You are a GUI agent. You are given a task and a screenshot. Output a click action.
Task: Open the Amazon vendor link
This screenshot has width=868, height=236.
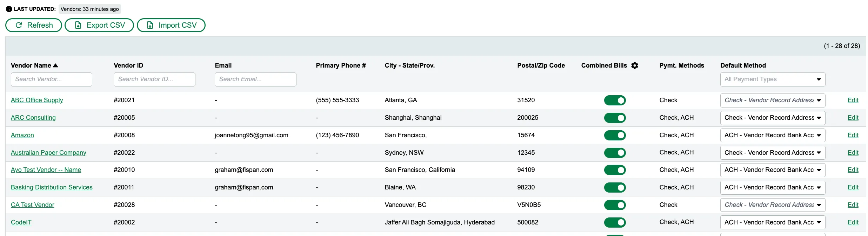point(22,135)
